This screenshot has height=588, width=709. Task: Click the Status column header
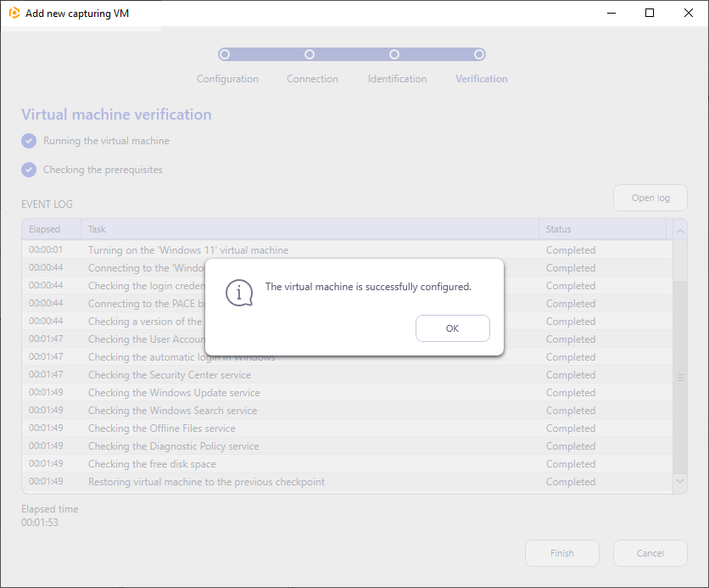pyautogui.click(x=603, y=229)
